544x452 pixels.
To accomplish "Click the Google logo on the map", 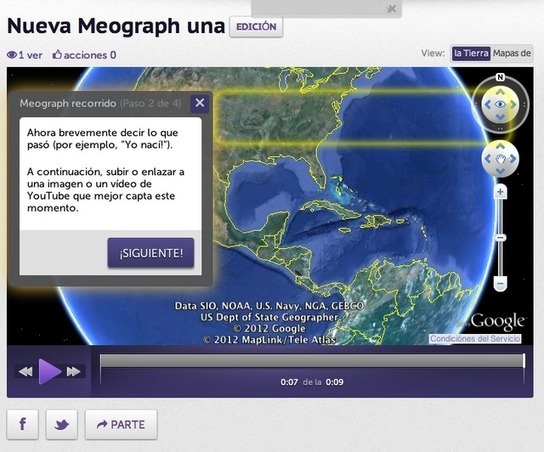I will (x=497, y=322).
